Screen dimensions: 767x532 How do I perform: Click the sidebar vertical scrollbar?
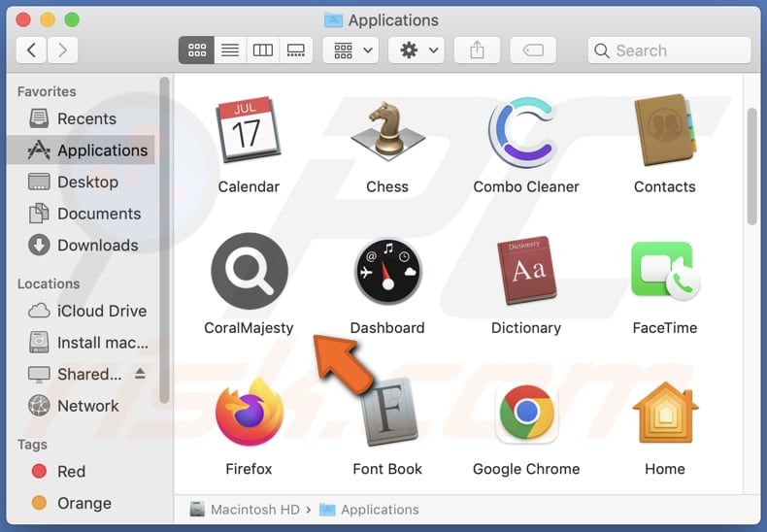(164, 240)
